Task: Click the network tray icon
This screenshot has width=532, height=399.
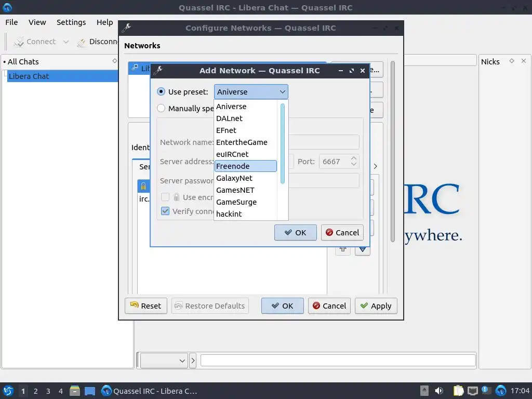Action: (x=473, y=391)
